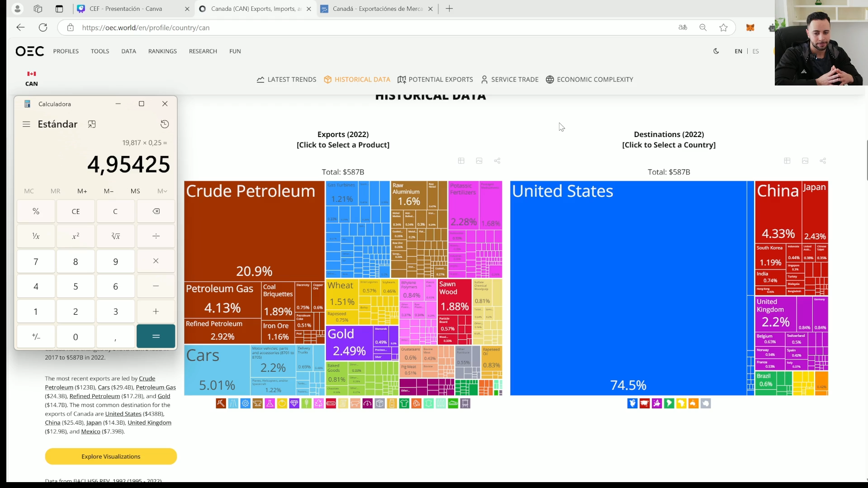This screenshot has height=488, width=868.
Task: Filter by wood log category icon
Action: pos(331,403)
